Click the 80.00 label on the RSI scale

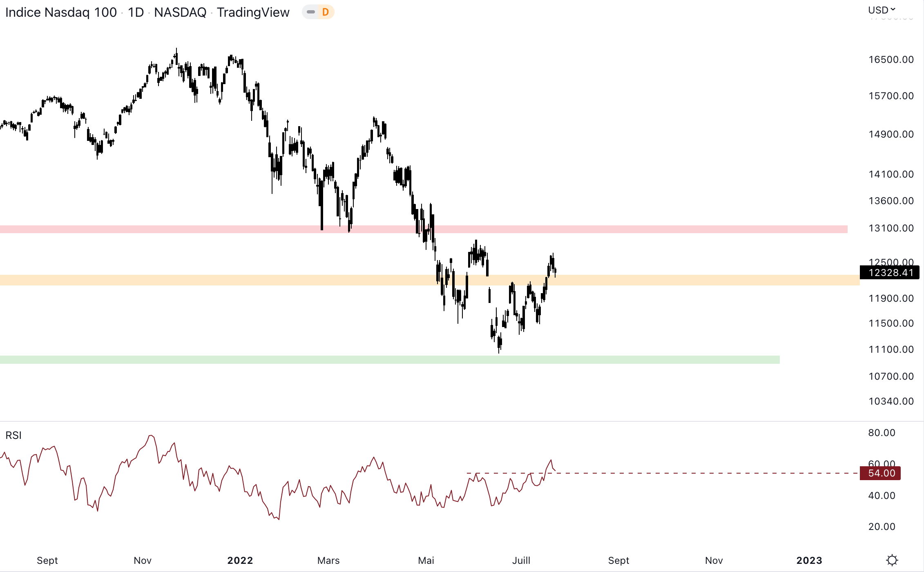882,433
